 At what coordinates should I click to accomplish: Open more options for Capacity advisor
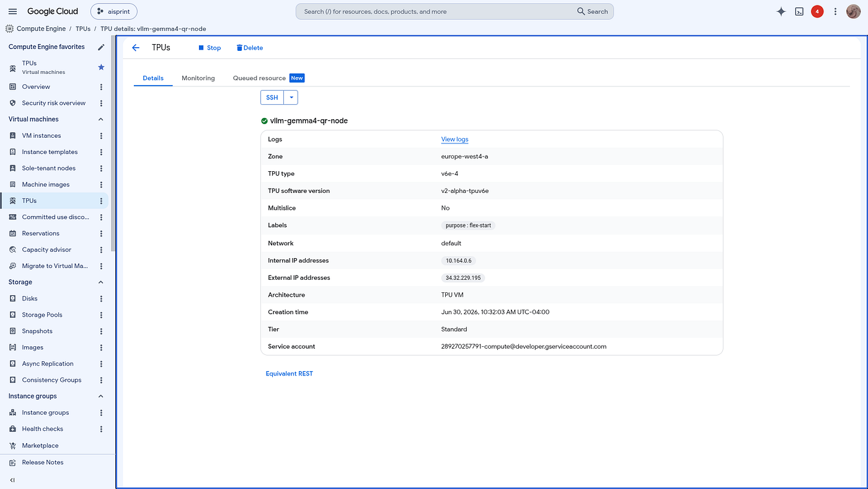click(x=102, y=249)
